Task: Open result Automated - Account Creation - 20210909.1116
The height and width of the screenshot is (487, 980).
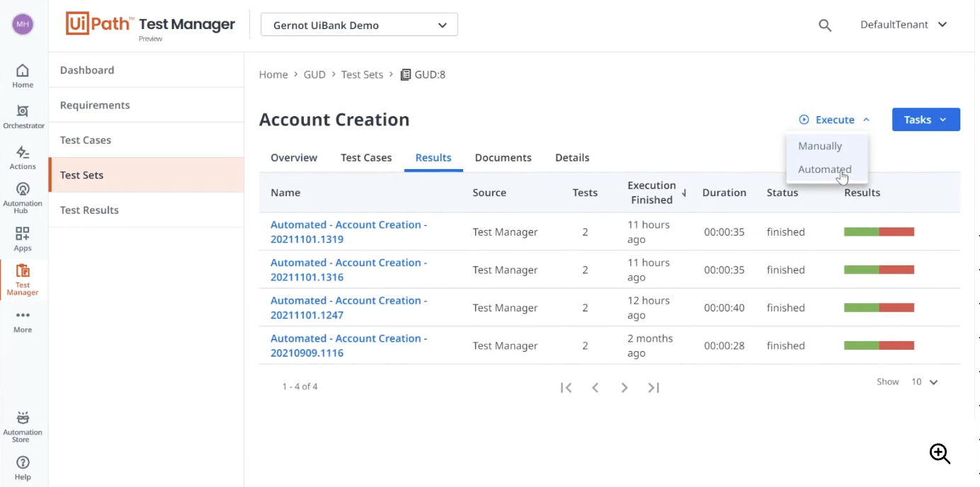Action: coord(349,345)
